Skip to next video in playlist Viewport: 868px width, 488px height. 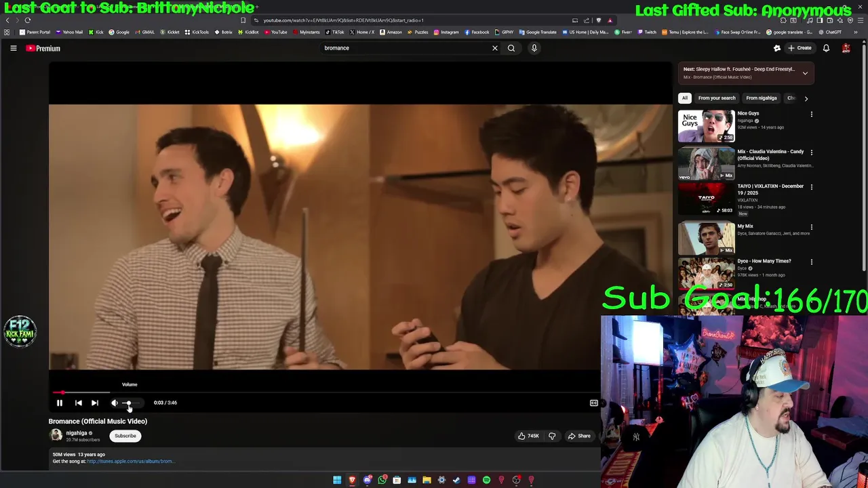pyautogui.click(x=95, y=403)
